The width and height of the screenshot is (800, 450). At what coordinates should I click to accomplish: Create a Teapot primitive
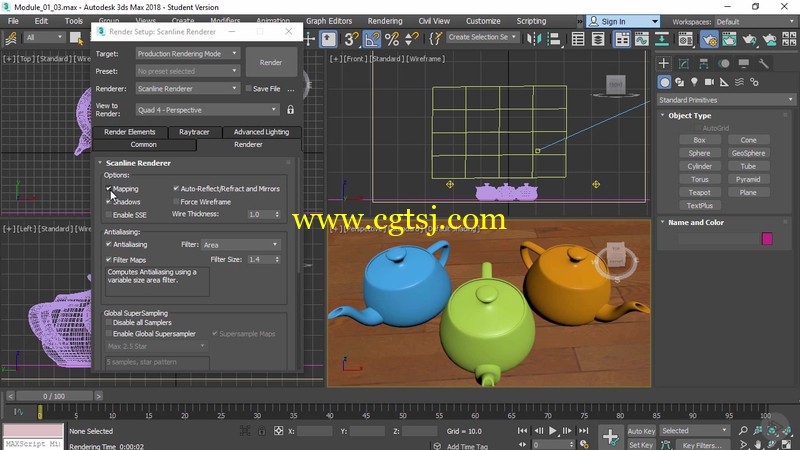click(x=699, y=192)
